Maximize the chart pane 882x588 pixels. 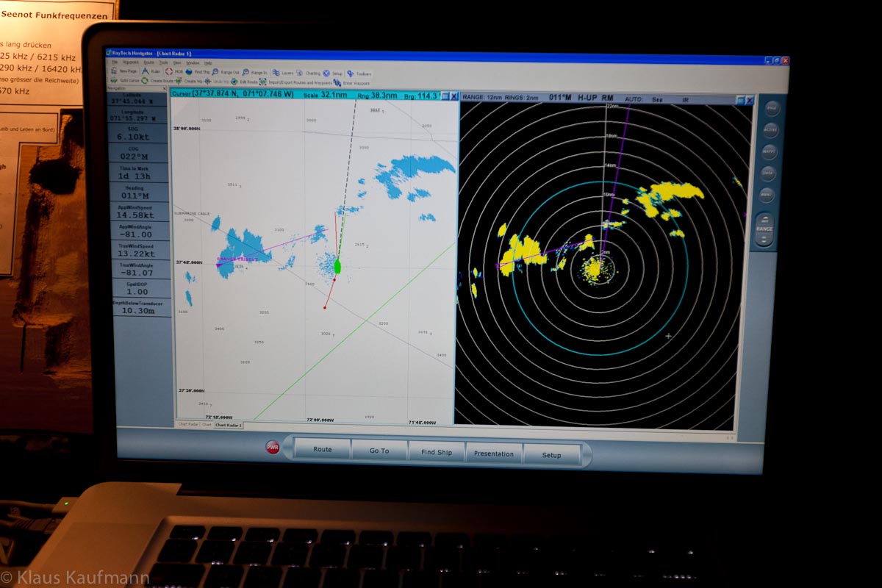(445, 96)
